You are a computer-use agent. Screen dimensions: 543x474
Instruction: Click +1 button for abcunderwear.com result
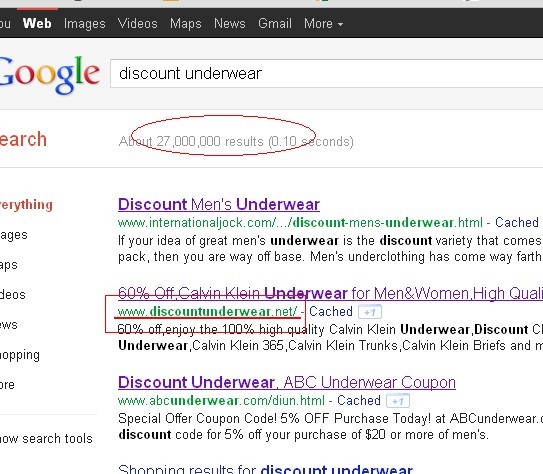click(x=398, y=401)
